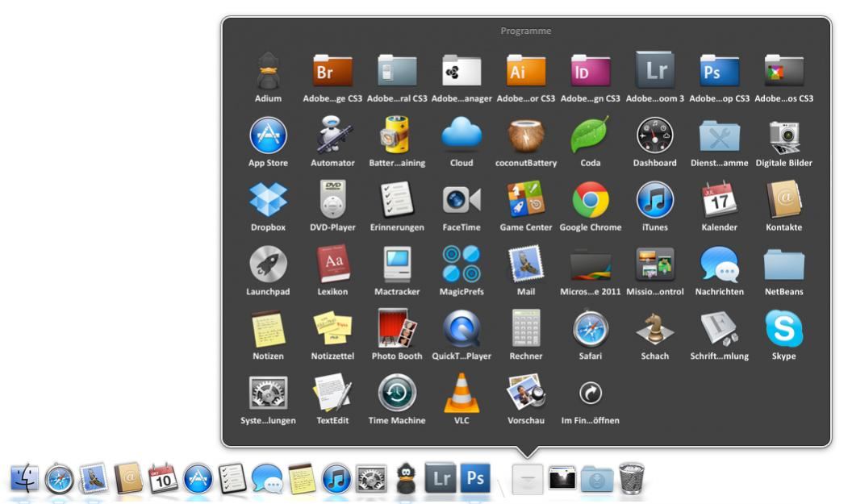Open iTunes from the Dock
This screenshot has height=504, width=852.
(x=337, y=479)
